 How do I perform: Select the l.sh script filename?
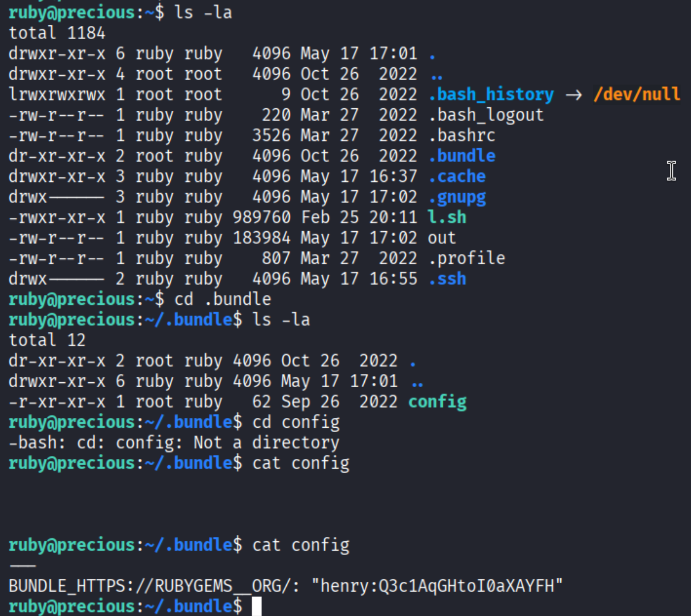[447, 217]
